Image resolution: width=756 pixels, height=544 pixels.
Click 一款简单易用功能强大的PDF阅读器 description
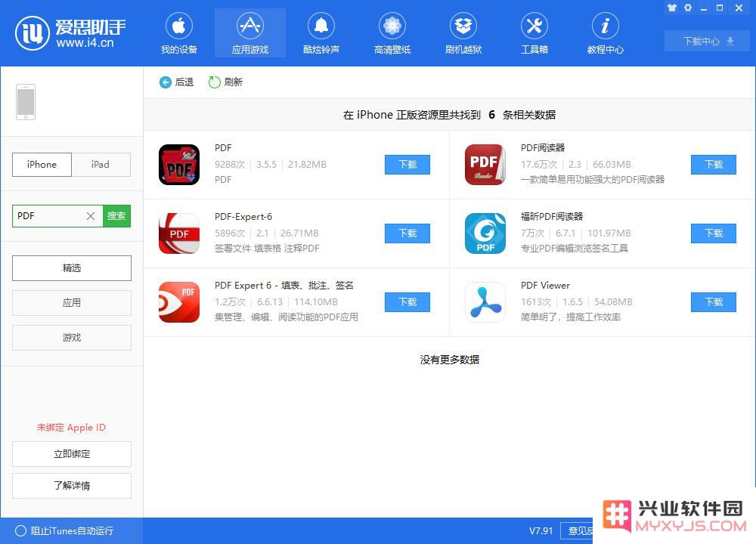(x=593, y=180)
